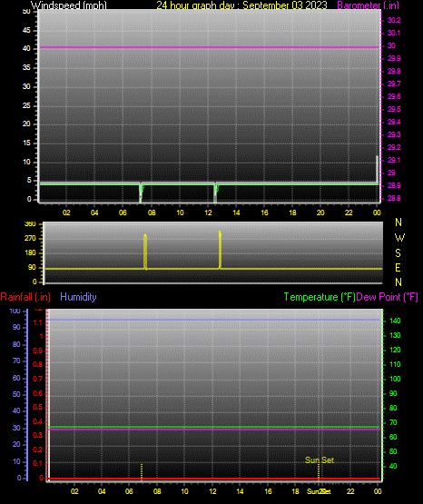Click the Dew Point (°F) legend label
Image resolution: width=423 pixels, height=504 pixels.
click(x=387, y=297)
